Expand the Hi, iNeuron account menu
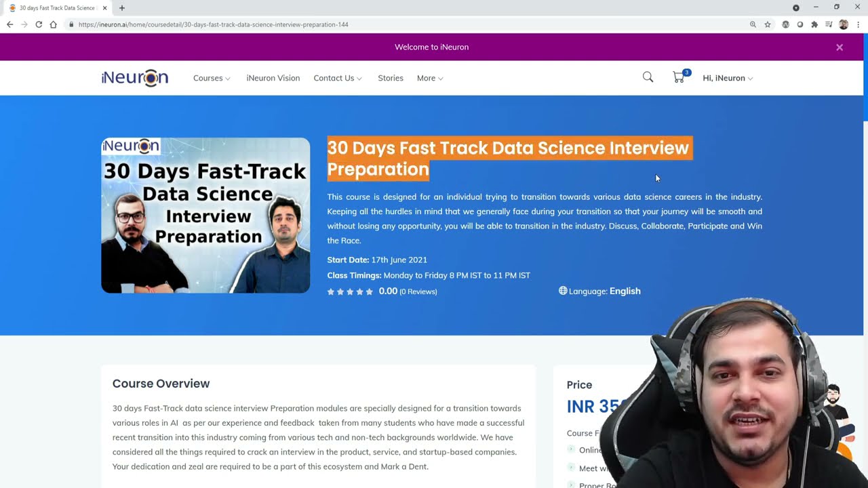Image resolution: width=868 pixels, height=488 pixels. coord(728,78)
